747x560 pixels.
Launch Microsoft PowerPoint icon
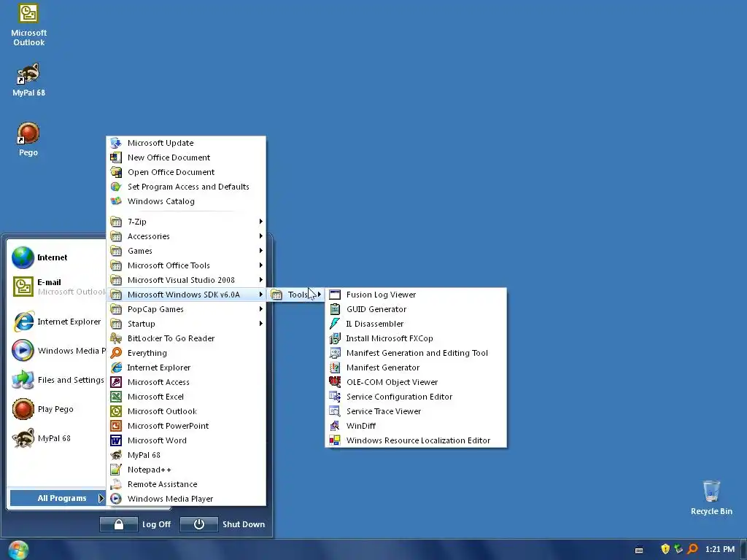(116, 426)
